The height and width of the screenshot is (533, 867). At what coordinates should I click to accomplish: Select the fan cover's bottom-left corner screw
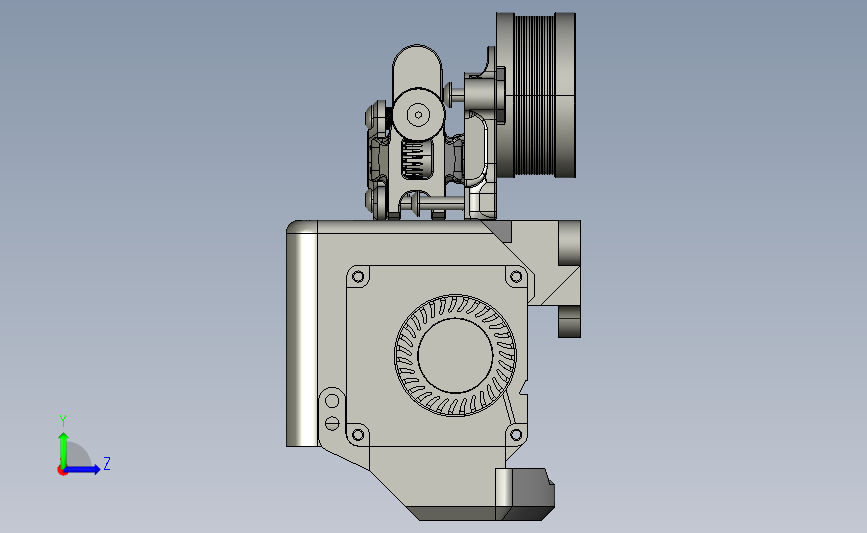[358, 435]
